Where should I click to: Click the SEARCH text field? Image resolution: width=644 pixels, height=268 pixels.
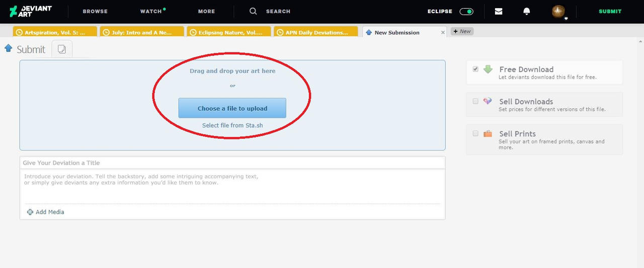[x=278, y=11]
